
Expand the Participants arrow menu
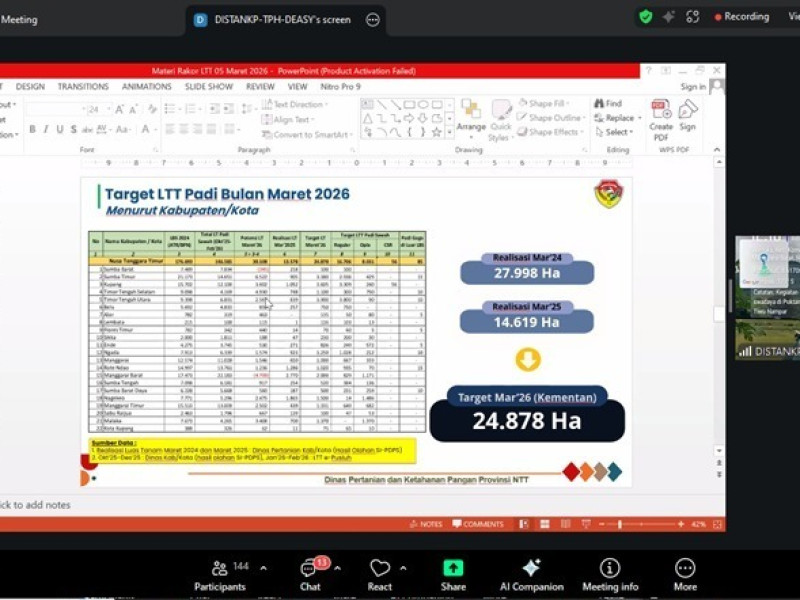(x=263, y=568)
